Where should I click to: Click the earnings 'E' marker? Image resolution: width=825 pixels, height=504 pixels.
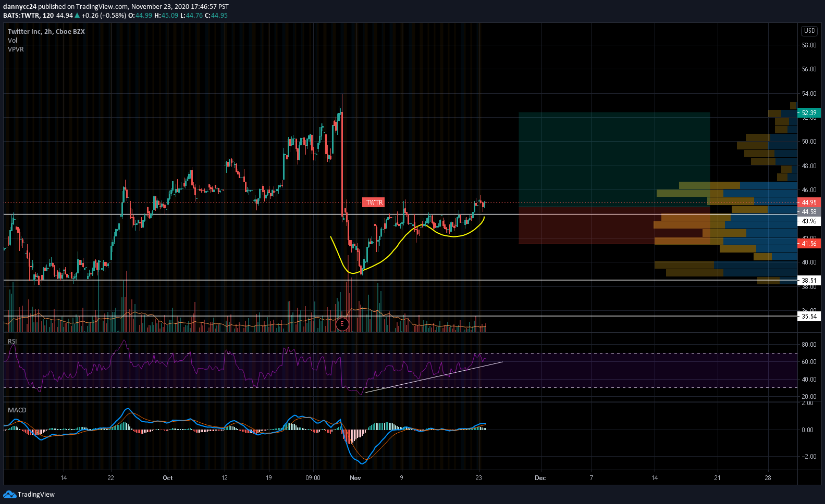(x=342, y=324)
